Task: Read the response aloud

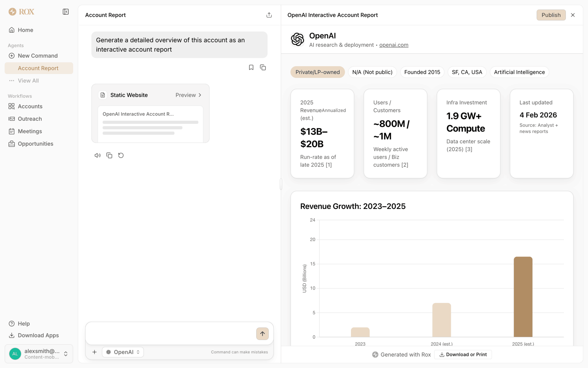Action: (97, 155)
